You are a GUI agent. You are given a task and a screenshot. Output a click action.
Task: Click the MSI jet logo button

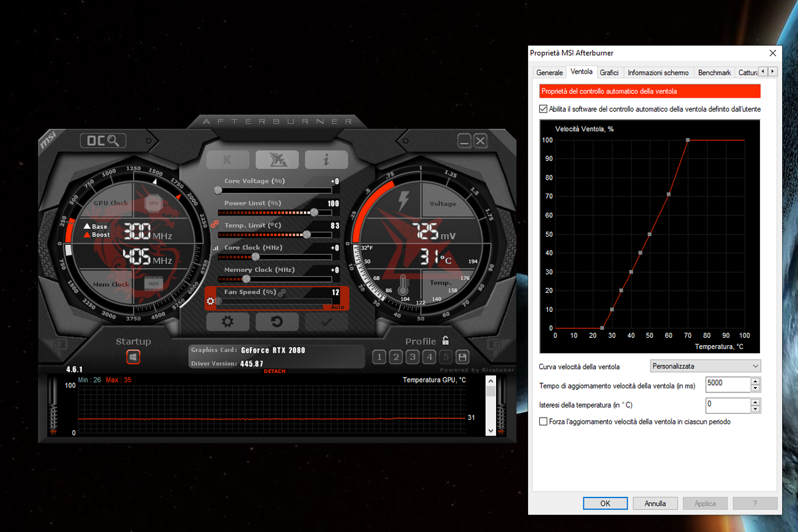click(277, 160)
